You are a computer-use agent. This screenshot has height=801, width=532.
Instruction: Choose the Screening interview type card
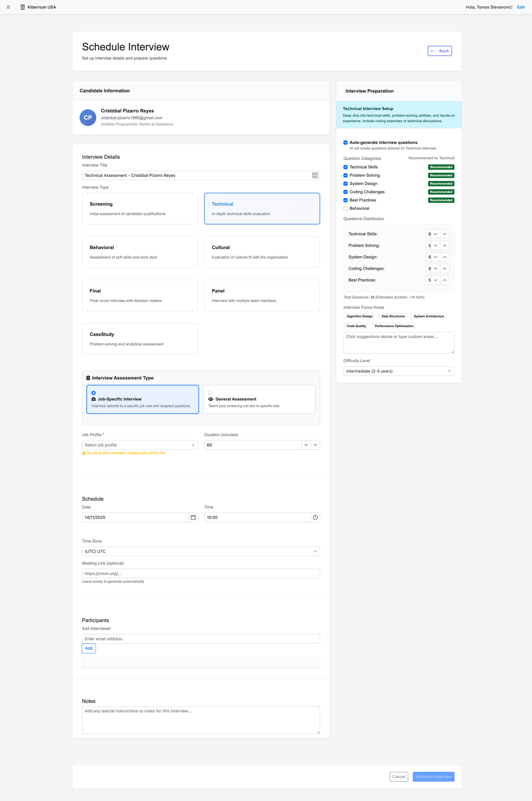point(140,209)
